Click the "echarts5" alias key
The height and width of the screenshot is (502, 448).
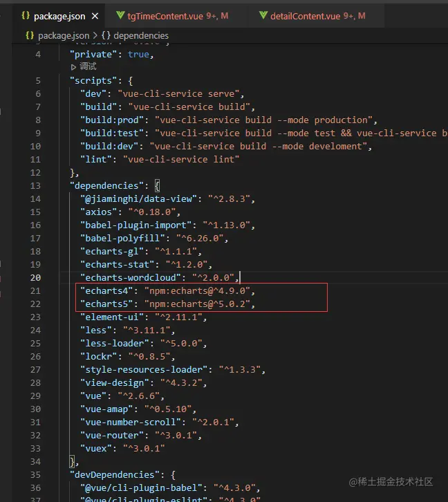click(x=107, y=304)
